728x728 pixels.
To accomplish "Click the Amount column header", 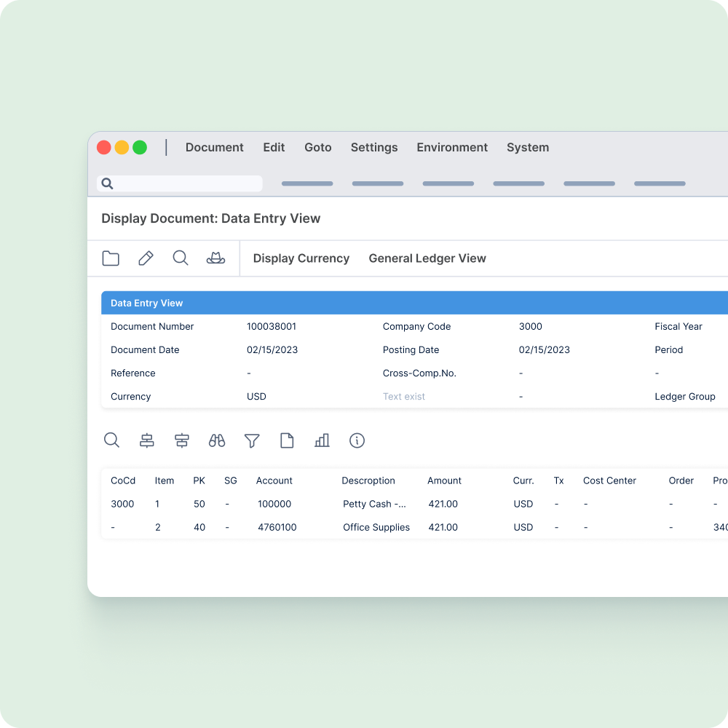I will coord(444,480).
